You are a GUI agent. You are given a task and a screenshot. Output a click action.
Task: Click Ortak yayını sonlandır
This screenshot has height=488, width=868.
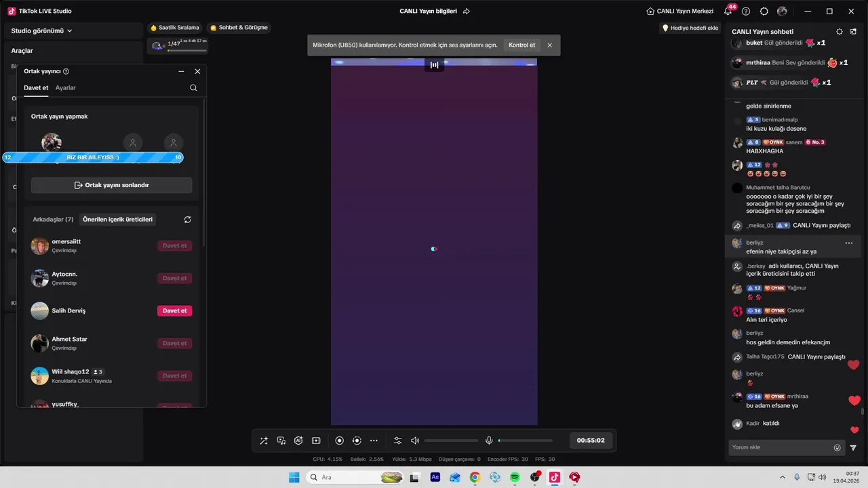pyautogui.click(x=112, y=185)
